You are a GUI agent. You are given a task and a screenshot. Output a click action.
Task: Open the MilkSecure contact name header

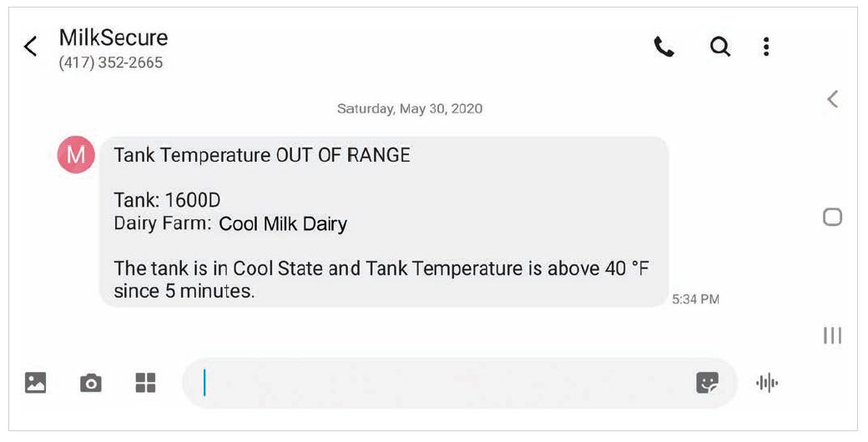pyautogui.click(x=114, y=38)
